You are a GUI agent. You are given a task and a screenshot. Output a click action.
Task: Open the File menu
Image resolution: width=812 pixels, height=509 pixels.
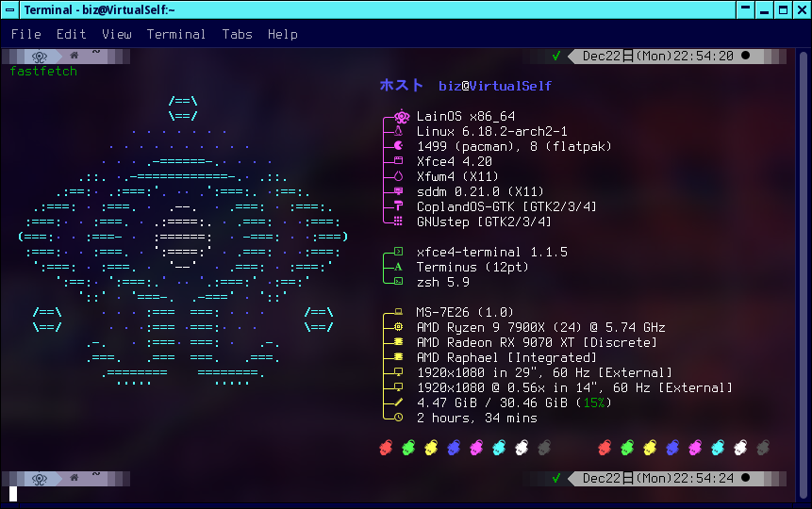tap(25, 34)
